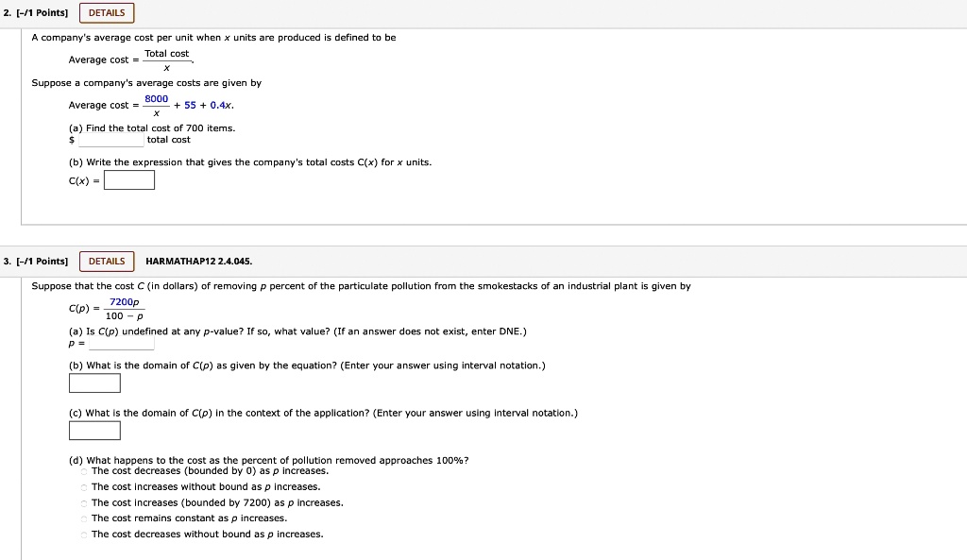Click part (d) question about pollution approaching 100%

pyautogui.click(x=267, y=460)
